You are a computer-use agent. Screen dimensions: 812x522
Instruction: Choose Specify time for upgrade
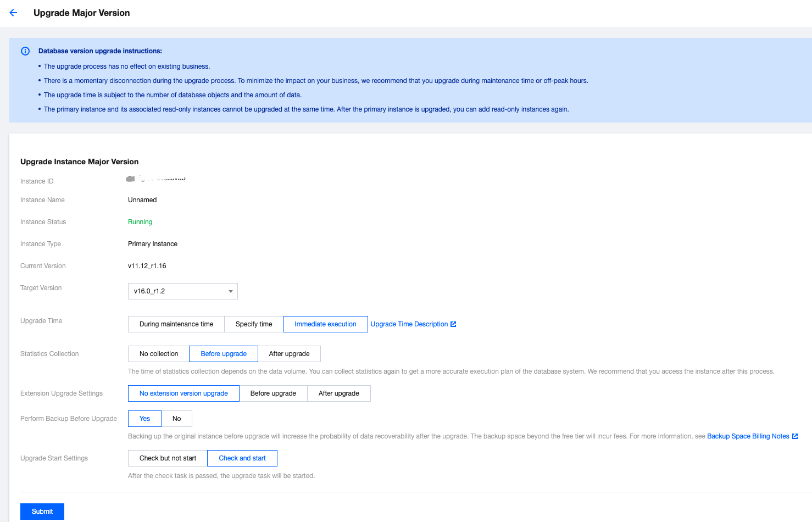coord(253,324)
